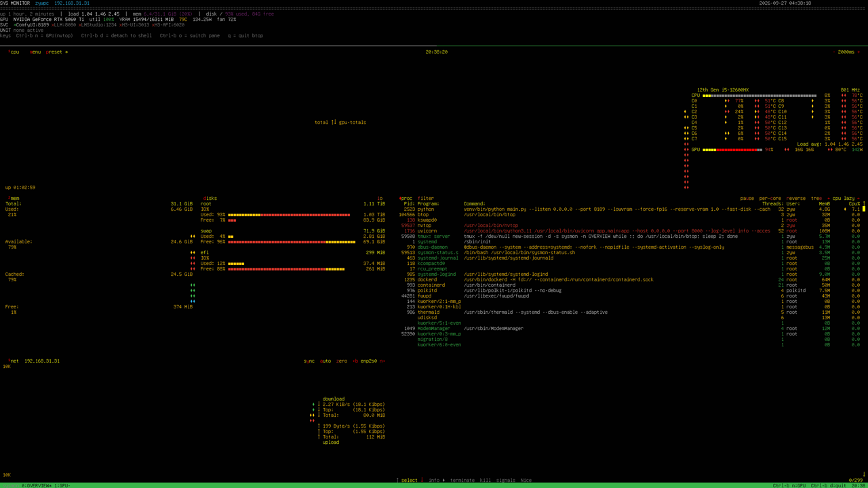
Task: Cycle the btop preset
Action: pyautogui.click(x=56, y=52)
